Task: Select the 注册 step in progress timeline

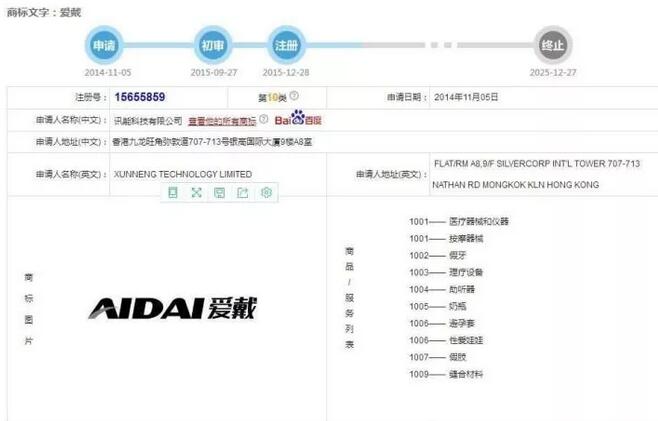Action: click(286, 45)
